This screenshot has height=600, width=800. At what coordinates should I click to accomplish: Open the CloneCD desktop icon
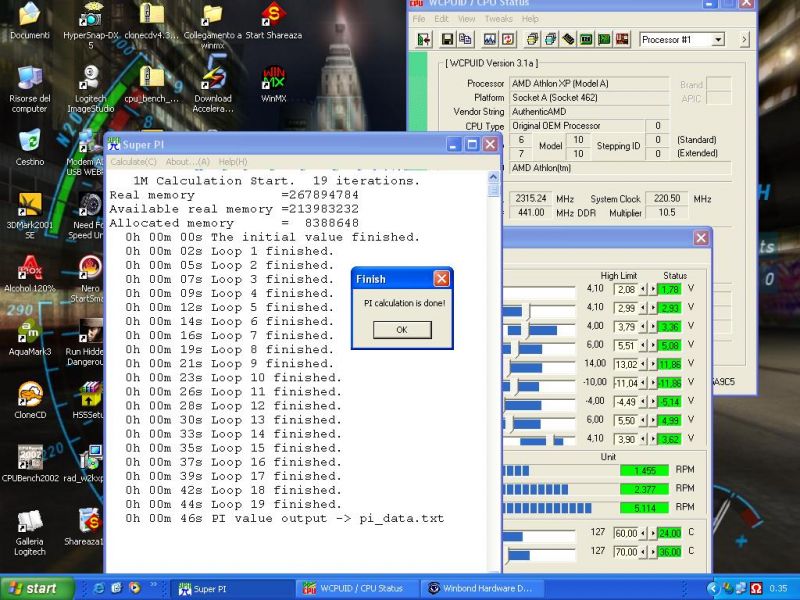30,401
